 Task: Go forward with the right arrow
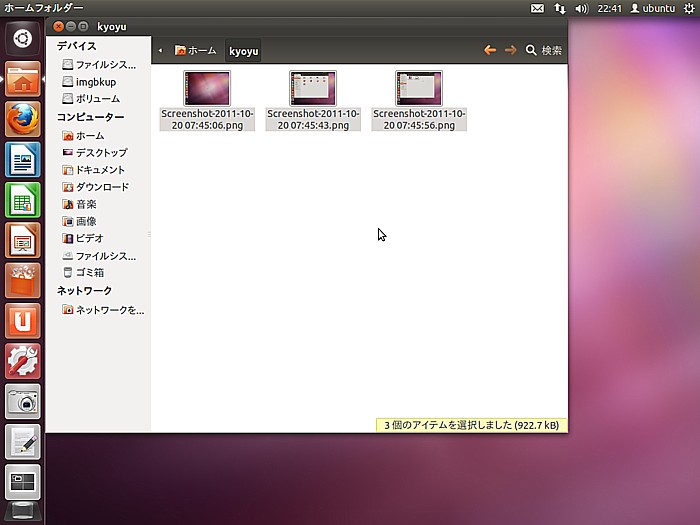[x=510, y=50]
